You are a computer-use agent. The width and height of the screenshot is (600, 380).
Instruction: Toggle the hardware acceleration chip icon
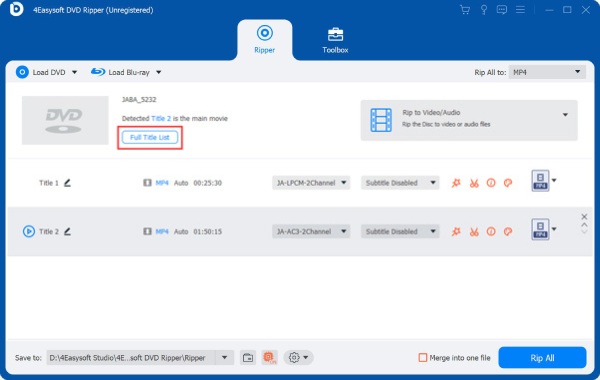tap(269, 358)
